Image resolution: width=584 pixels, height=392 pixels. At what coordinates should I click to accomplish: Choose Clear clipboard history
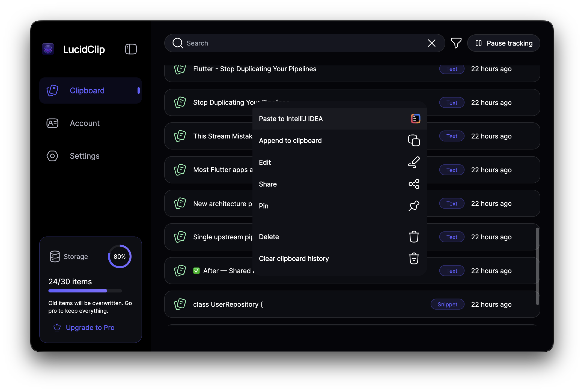point(294,258)
